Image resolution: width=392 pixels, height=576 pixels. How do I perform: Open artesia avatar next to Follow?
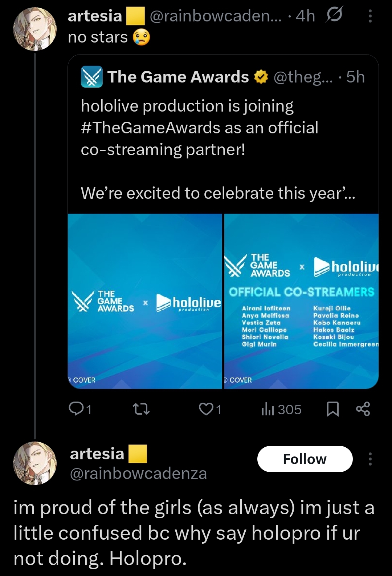pos(35,463)
